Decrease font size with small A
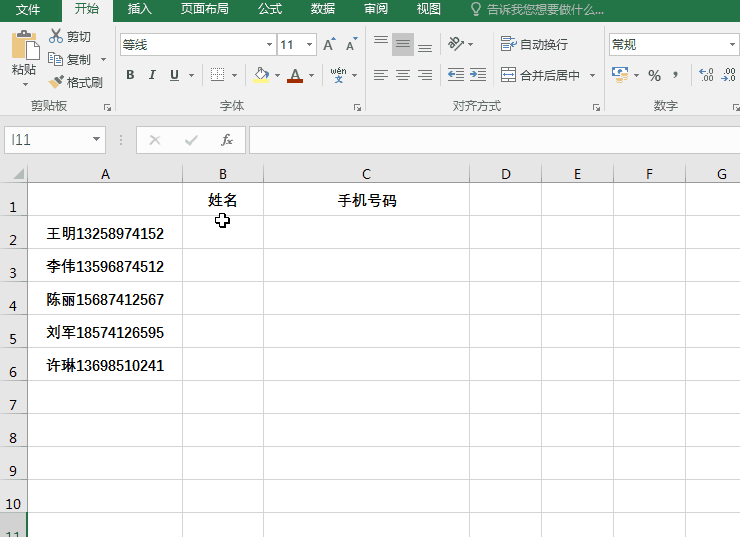Image resolution: width=740 pixels, height=537 pixels. coord(352,45)
